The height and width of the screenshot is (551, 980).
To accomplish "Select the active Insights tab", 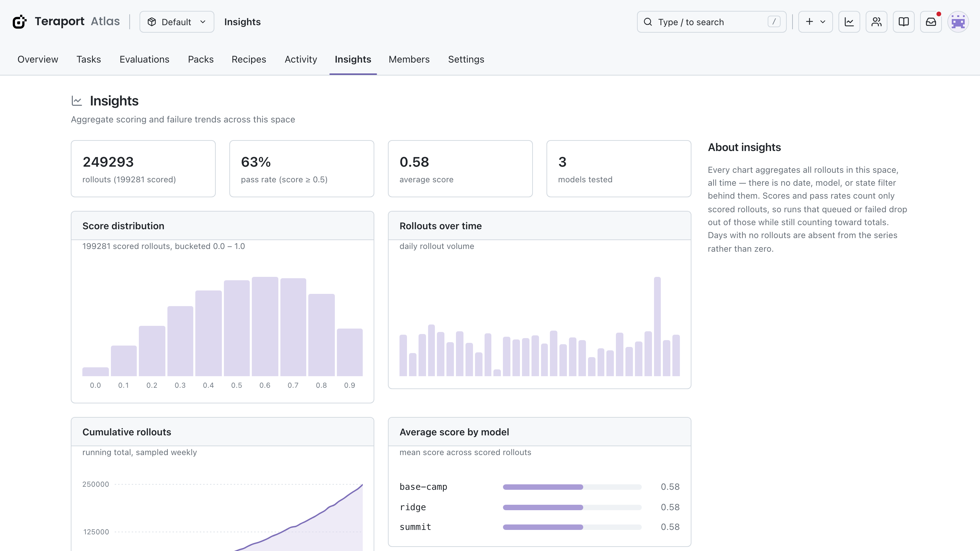I will [353, 59].
